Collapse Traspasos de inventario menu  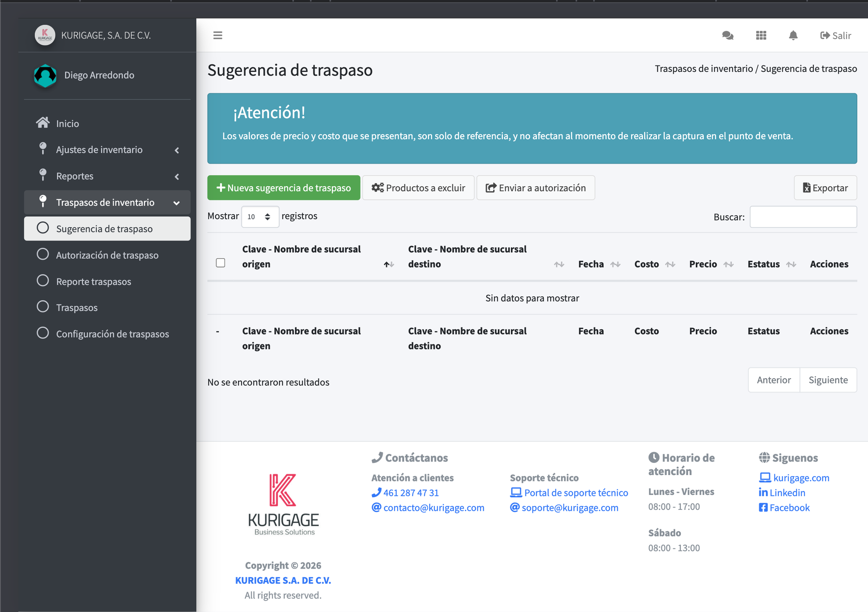click(x=105, y=202)
